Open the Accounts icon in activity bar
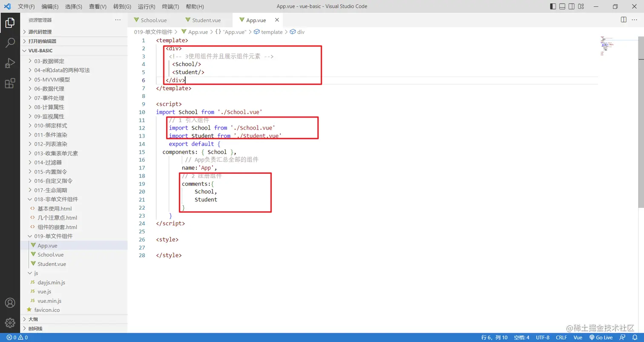644x342 pixels. click(x=10, y=303)
